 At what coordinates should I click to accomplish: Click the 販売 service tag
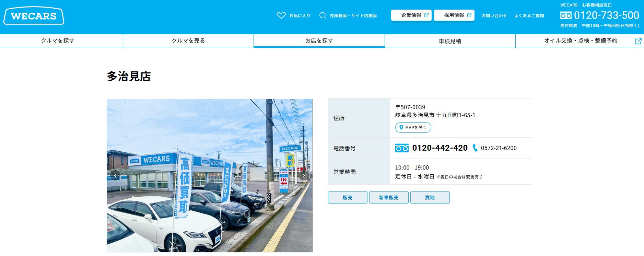(348, 198)
